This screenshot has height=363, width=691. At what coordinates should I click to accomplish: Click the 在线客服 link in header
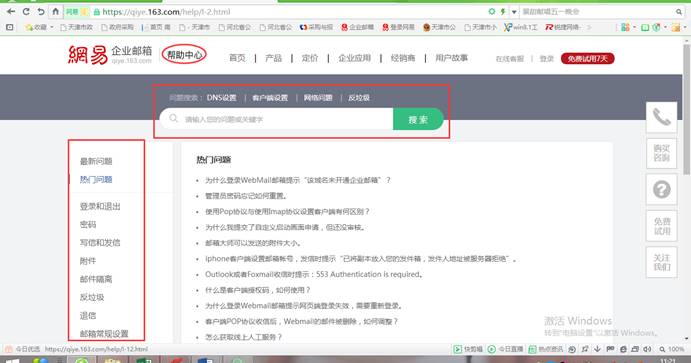(510, 59)
